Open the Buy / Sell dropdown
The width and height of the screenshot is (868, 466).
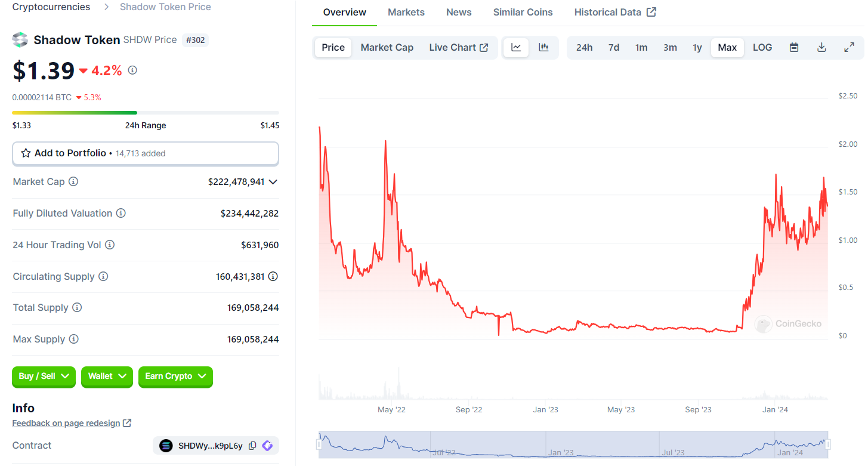pos(43,376)
